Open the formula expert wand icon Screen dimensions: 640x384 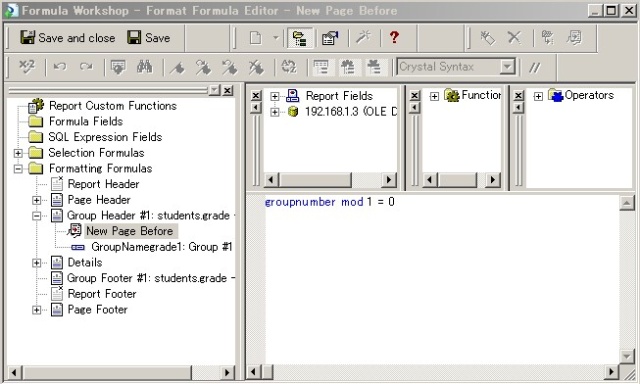pyautogui.click(x=362, y=38)
